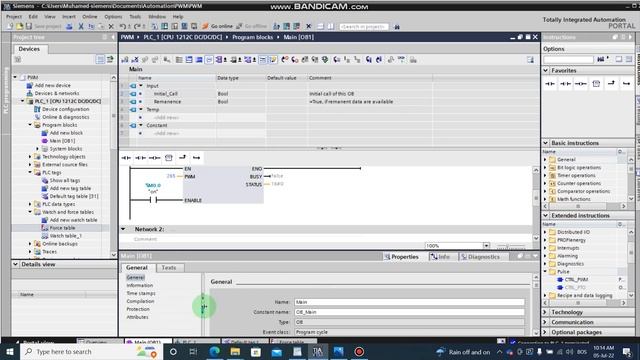
Task: Insert an output coil from the Favorites panel
Action: (580, 84)
